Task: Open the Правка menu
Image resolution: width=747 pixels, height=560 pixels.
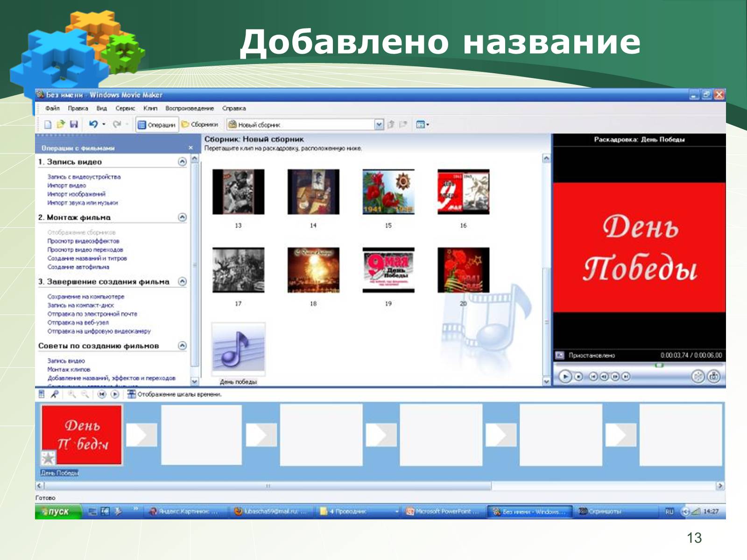Action: (x=78, y=108)
